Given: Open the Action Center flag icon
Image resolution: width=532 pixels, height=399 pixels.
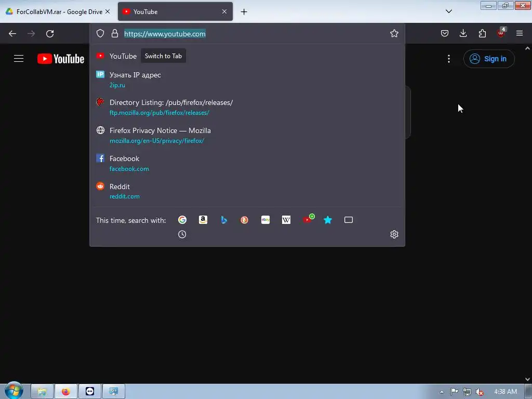Looking at the screenshot, I should point(454,392).
